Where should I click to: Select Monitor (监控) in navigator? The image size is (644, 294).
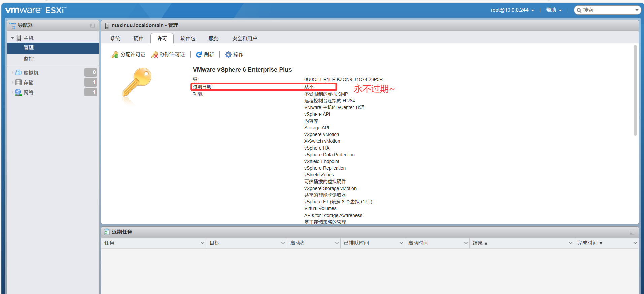pyautogui.click(x=53, y=59)
